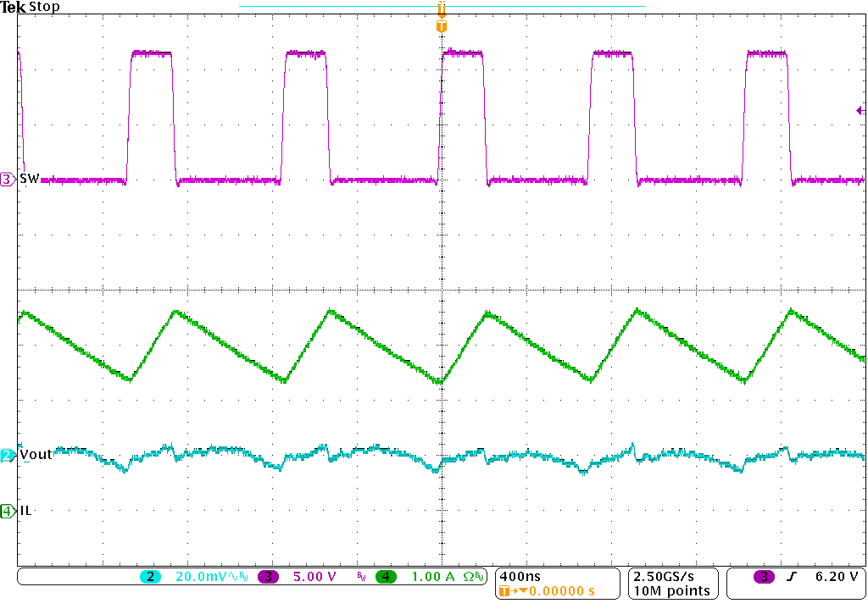This screenshot has height=609, width=868.
Task: Click the edge trigger slope icon near 6.20 V
Action: [790, 574]
